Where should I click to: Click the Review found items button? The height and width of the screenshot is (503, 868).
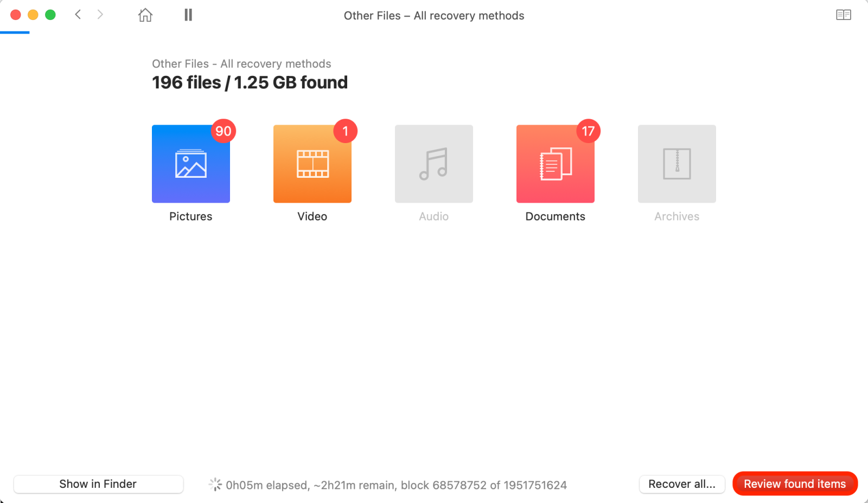pyautogui.click(x=795, y=483)
